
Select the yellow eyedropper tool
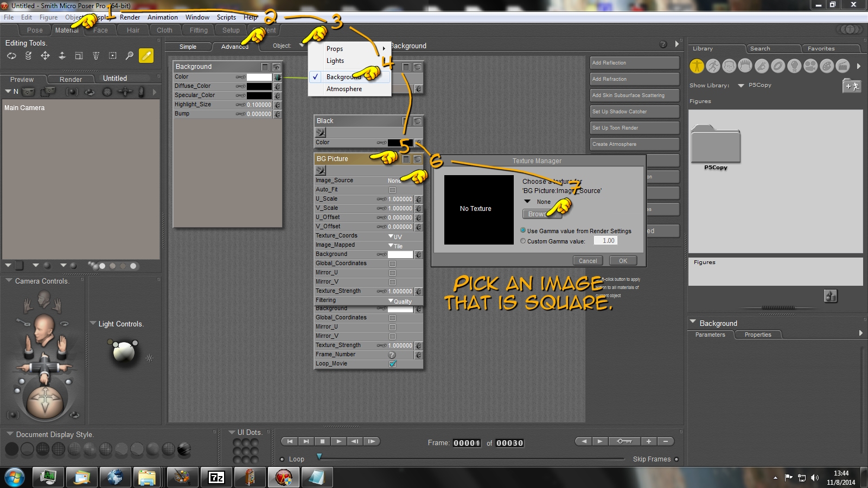pos(146,56)
